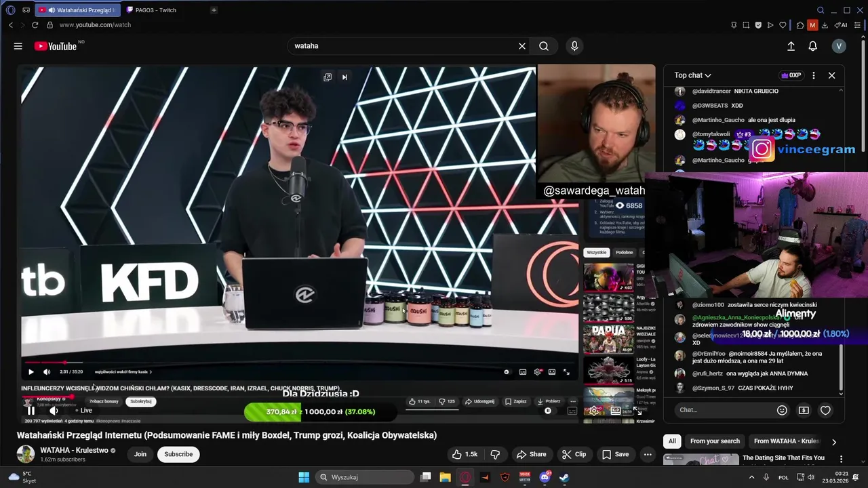Mute the embedded video's speaker icon
Viewport: 868px width, 488px height.
point(47,371)
